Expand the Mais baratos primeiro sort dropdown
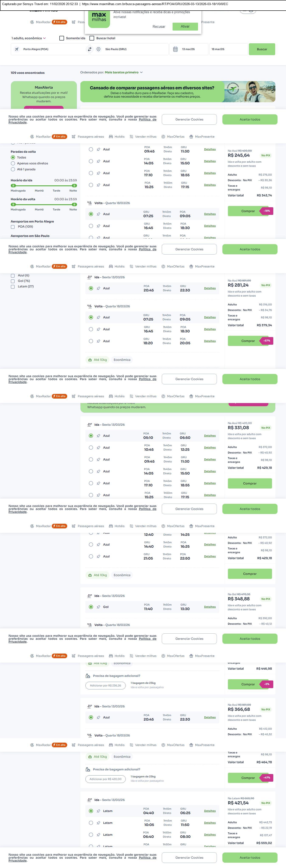The height and width of the screenshot is (868, 286). point(123,73)
